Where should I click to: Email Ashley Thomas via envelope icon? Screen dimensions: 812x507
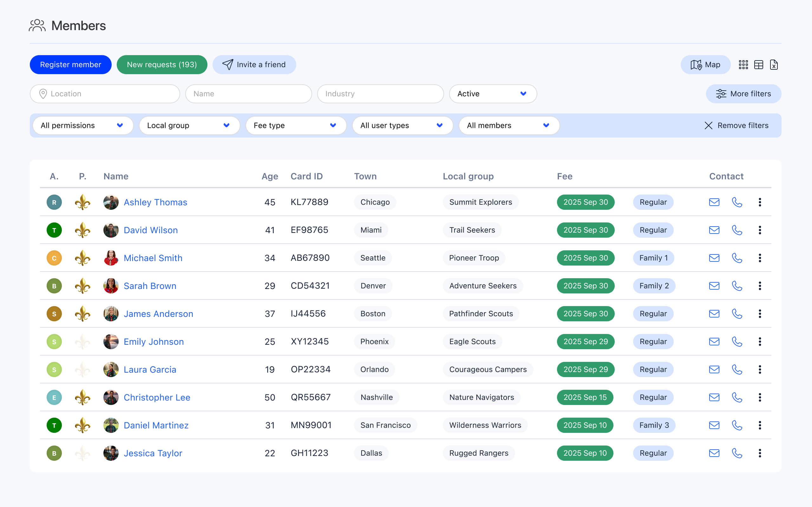click(714, 202)
